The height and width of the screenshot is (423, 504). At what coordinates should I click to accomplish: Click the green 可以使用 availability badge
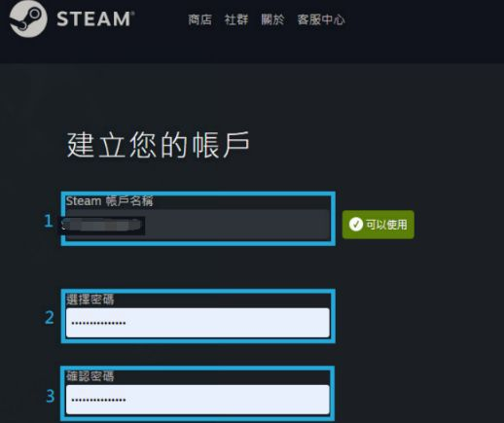click(378, 225)
